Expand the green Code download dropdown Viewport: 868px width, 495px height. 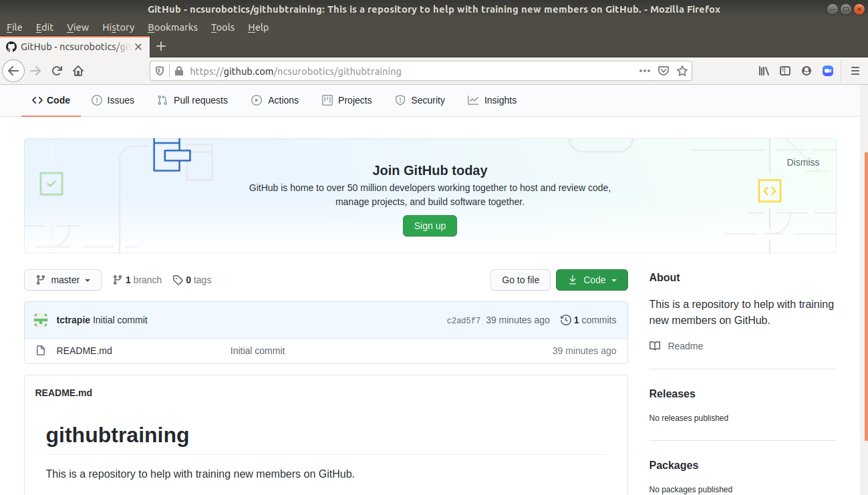click(x=592, y=280)
